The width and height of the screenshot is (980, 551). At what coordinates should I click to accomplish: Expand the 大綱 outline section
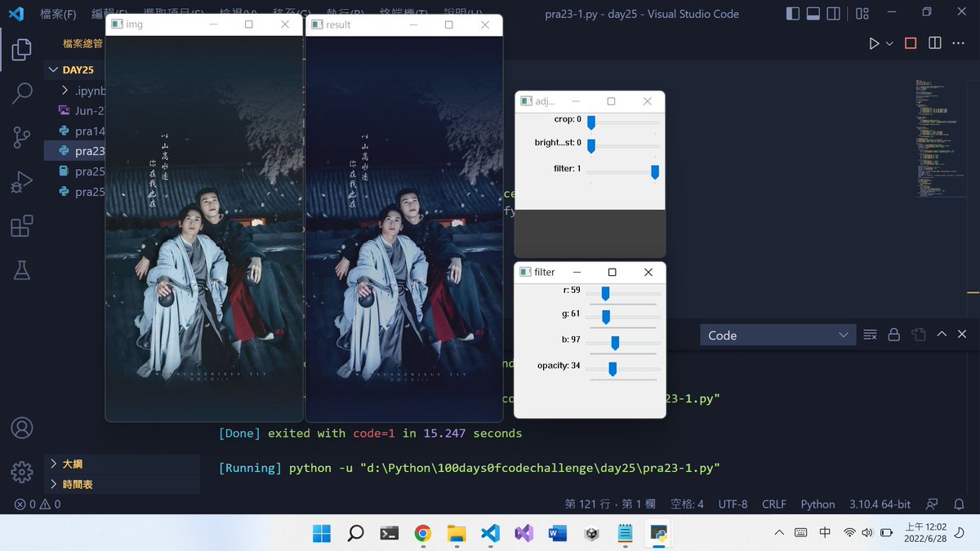click(73, 464)
